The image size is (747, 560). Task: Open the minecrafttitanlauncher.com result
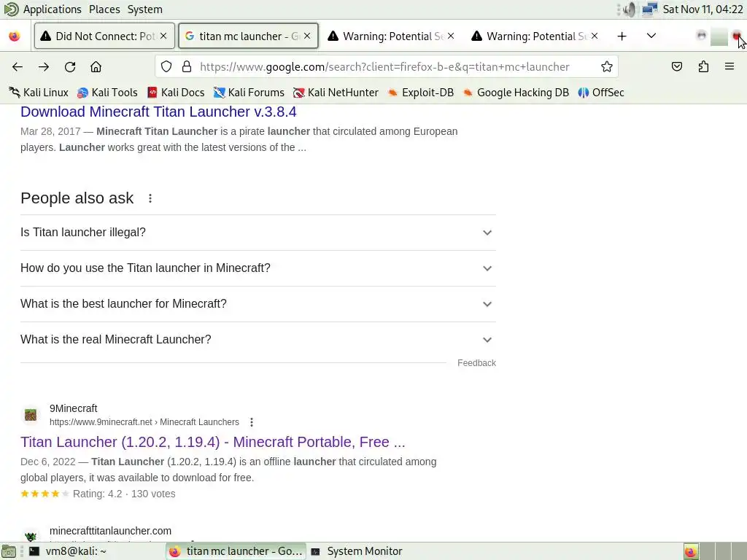[x=110, y=531]
